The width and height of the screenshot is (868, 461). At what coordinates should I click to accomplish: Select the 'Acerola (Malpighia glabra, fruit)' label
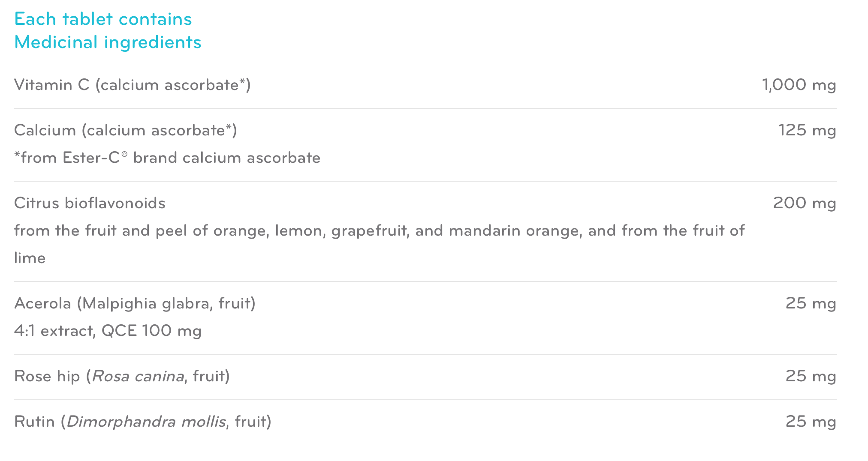click(135, 303)
